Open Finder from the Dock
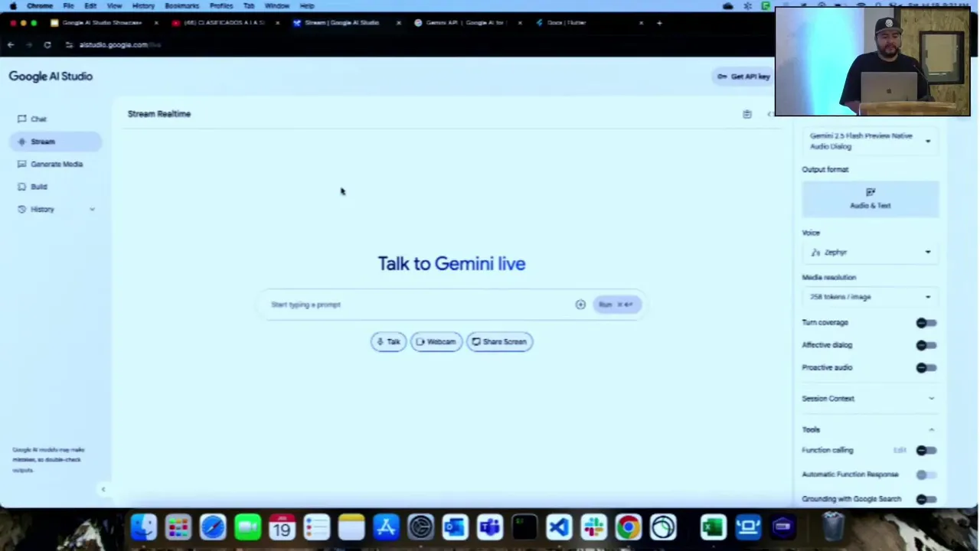Viewport: 980px width, 551px height. pyautogui.click(x=143, y=527)
